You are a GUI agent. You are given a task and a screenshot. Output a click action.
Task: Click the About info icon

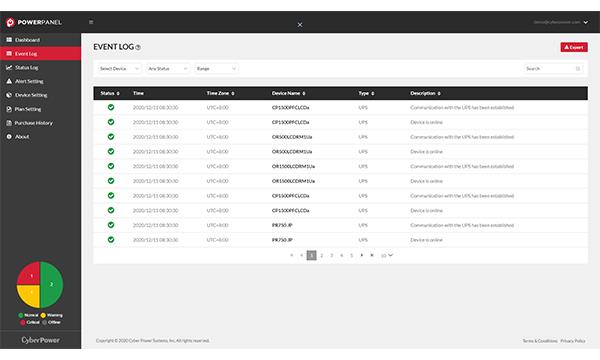point(9,137)
